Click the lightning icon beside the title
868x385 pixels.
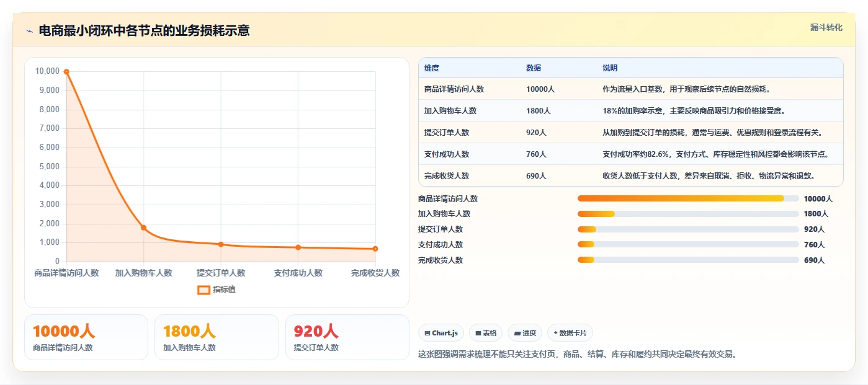point(29,31)
